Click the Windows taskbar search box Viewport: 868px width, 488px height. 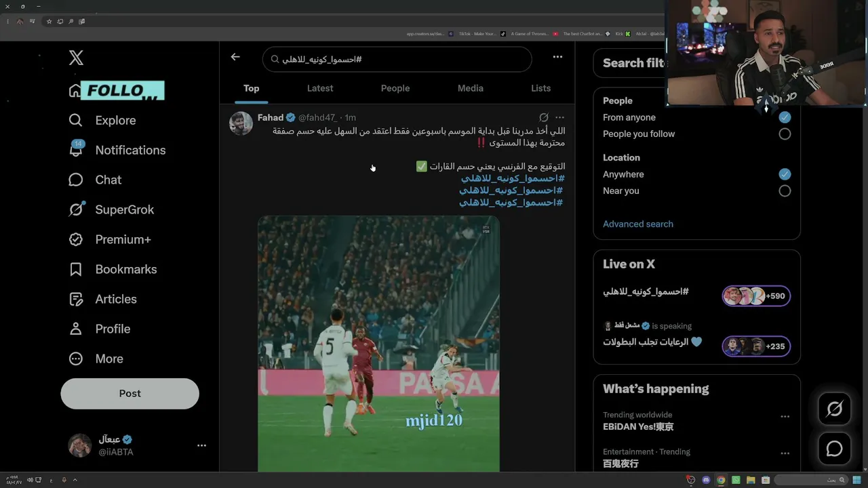pyautogui.click(x=810, y=480)
